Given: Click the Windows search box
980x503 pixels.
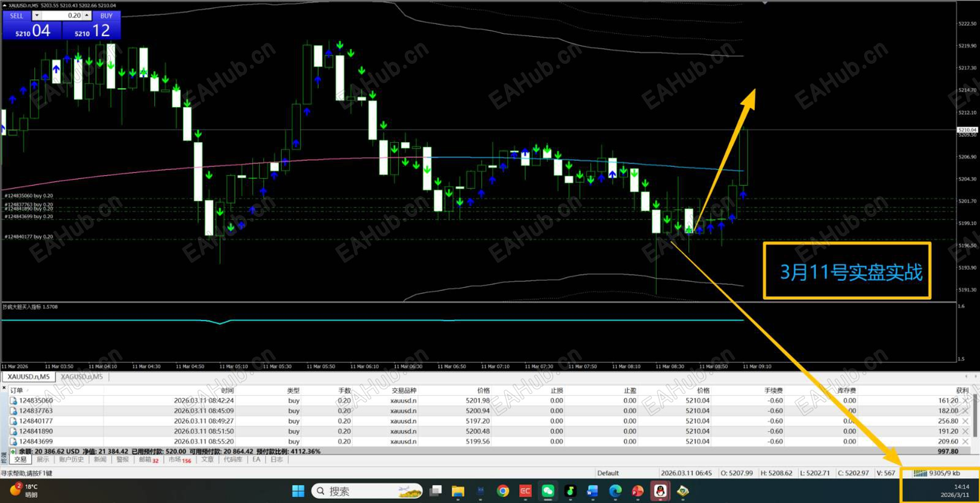Looking at the screenshot, I should click(367, 491).
